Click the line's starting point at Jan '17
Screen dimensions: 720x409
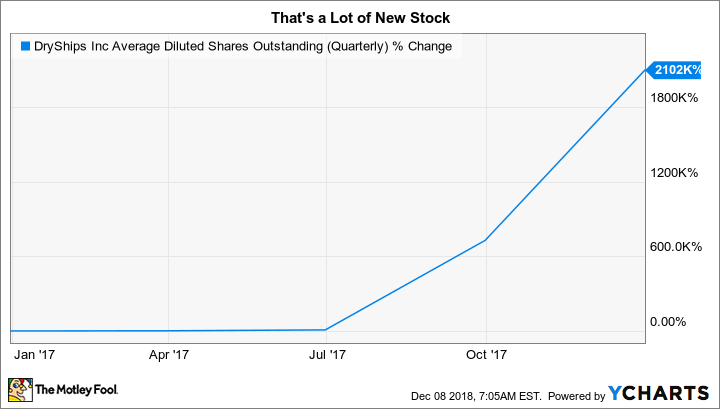[x=11, y=330]
